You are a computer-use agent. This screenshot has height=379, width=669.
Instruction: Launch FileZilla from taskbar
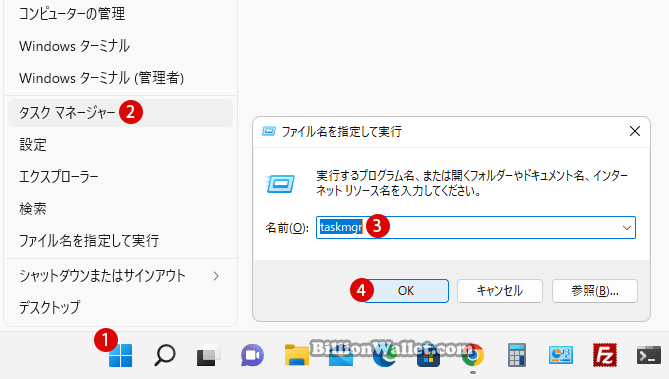point(605,355)
